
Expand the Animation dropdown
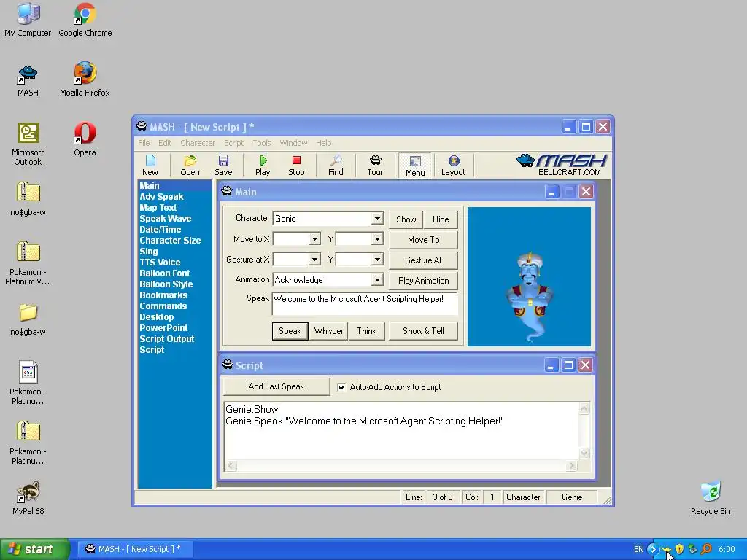pos(377,280)
